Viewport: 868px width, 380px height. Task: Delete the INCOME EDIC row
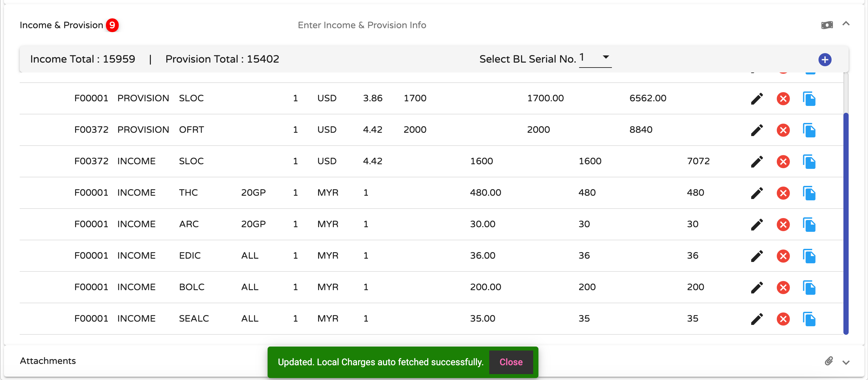point(783,256)
